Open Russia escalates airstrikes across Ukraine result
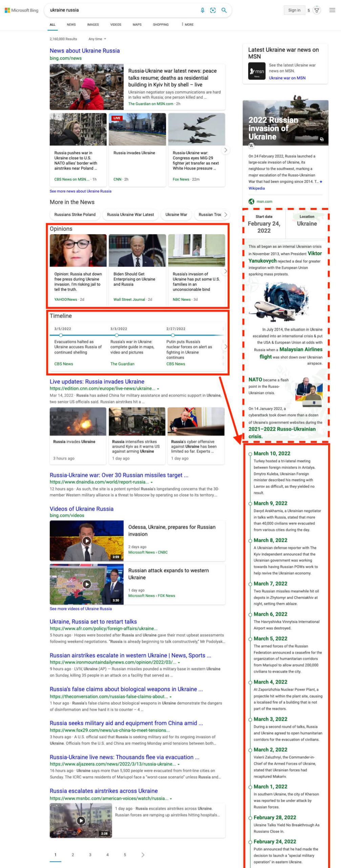Viewport: 341px width, 868px height. [104, 791]
